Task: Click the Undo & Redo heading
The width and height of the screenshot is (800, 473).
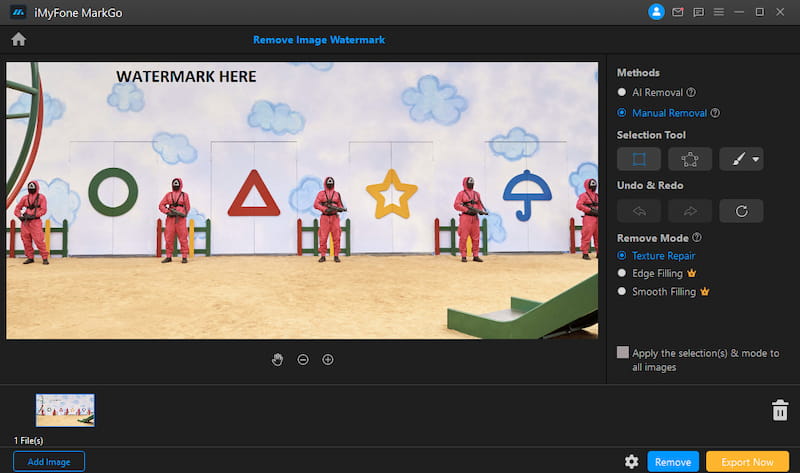Action: [650, 185]
